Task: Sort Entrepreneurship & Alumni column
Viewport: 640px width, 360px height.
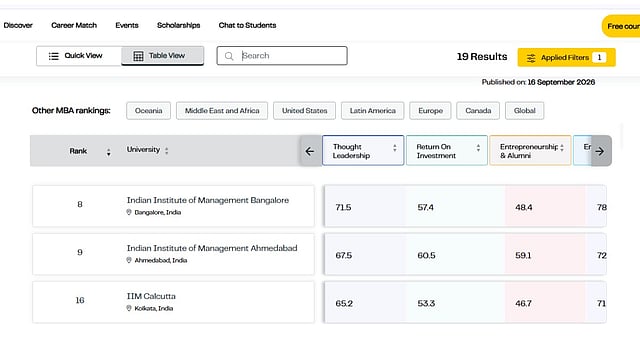Action: pyautogui.click(x=562, y=148)
